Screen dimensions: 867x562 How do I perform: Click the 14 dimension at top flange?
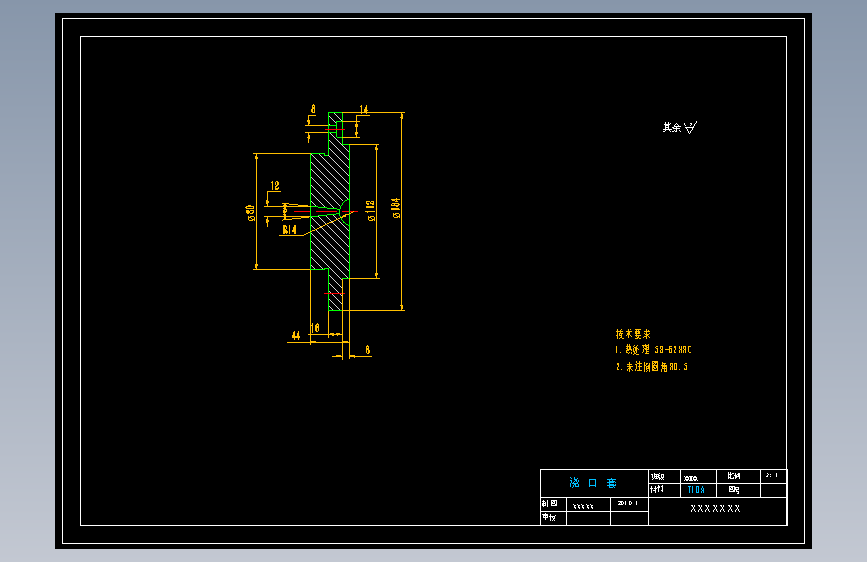coord(363,109)
